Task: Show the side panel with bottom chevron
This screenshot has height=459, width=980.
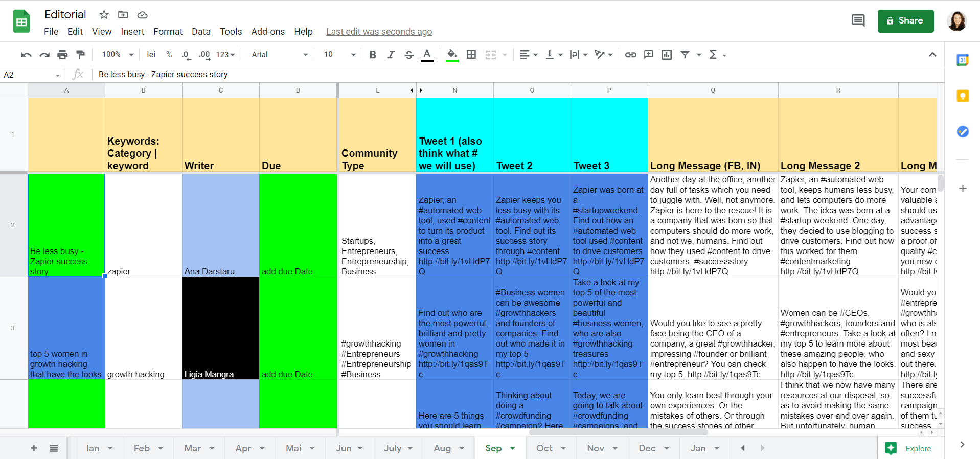Action: 962,445
